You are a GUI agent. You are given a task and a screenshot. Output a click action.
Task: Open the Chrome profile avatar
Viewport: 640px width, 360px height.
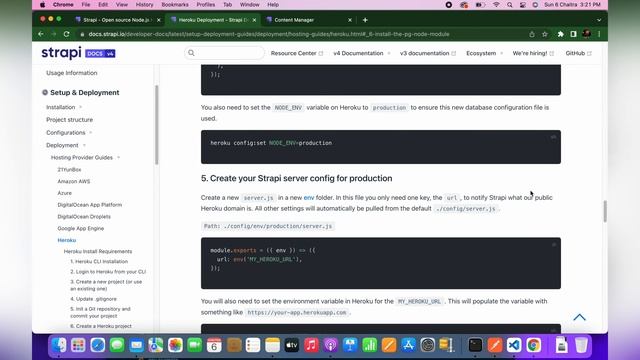tap(587, 34)
